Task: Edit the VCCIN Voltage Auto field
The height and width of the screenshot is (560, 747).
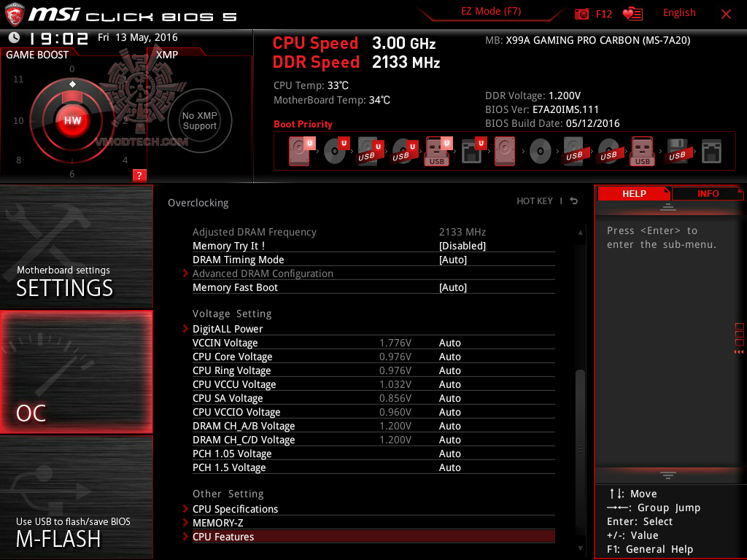Action: tap(449, 343)
